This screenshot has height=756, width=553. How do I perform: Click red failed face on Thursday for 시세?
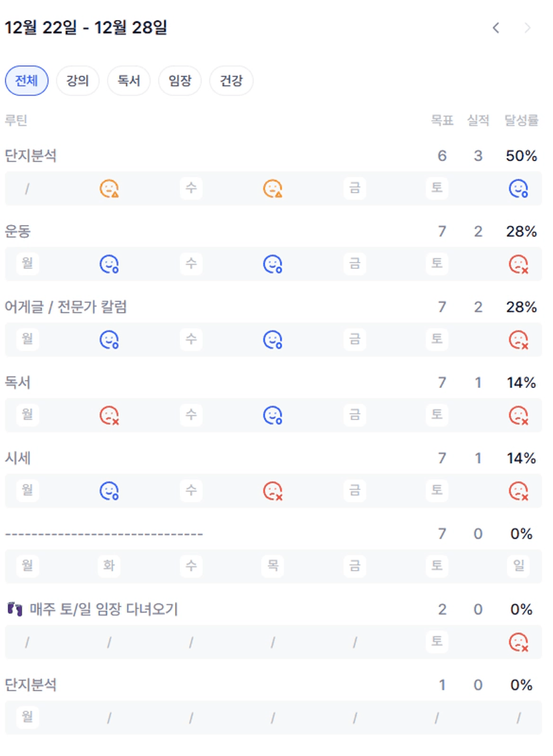pyautogui.click(x=272, y=491)
